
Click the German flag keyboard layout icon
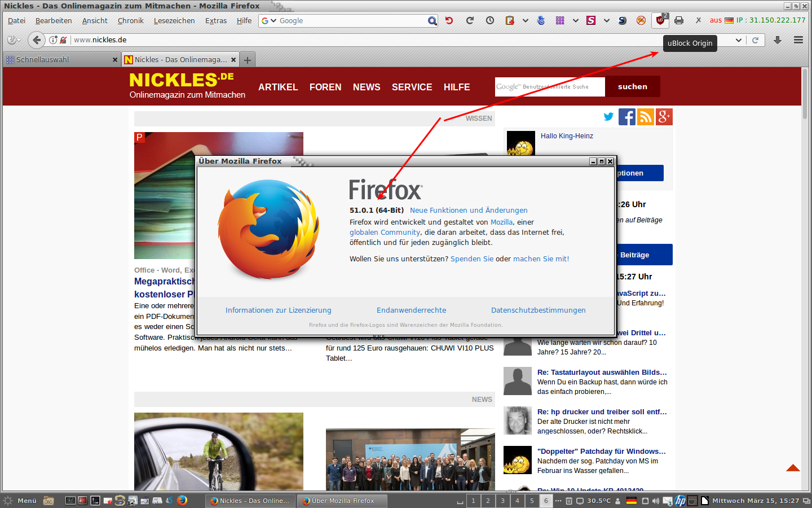632,501
